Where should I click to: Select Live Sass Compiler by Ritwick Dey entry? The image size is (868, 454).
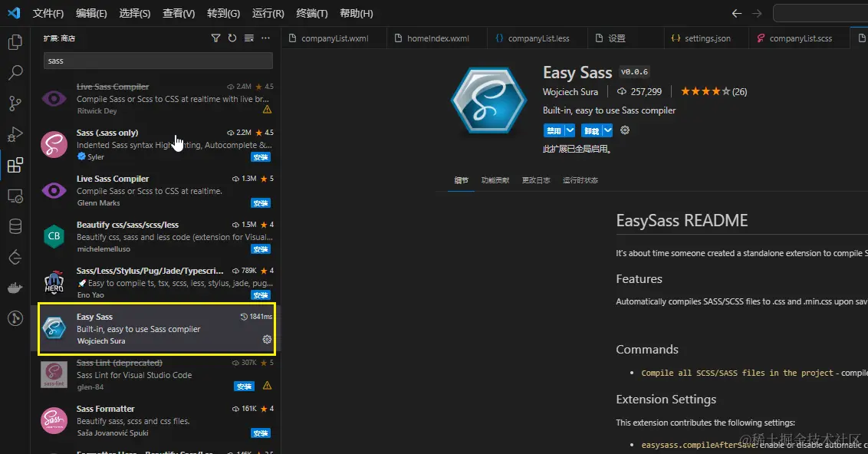click(x=157, y=99)
